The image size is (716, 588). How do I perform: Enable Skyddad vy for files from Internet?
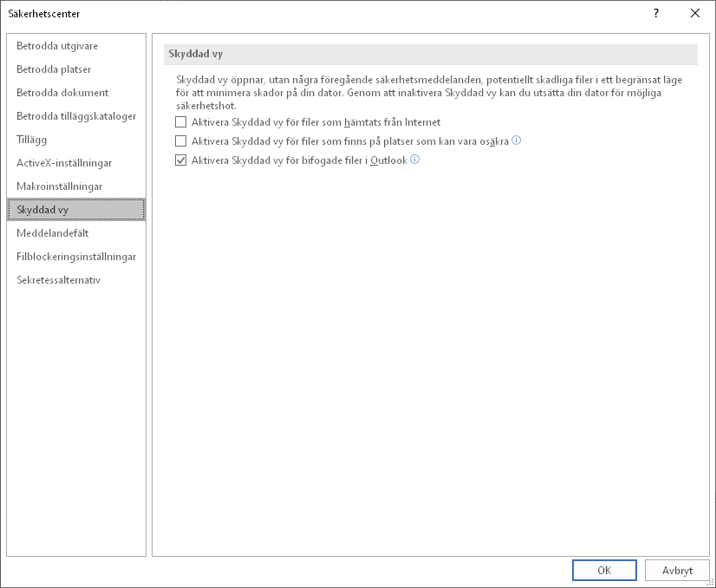pos(181,122)
